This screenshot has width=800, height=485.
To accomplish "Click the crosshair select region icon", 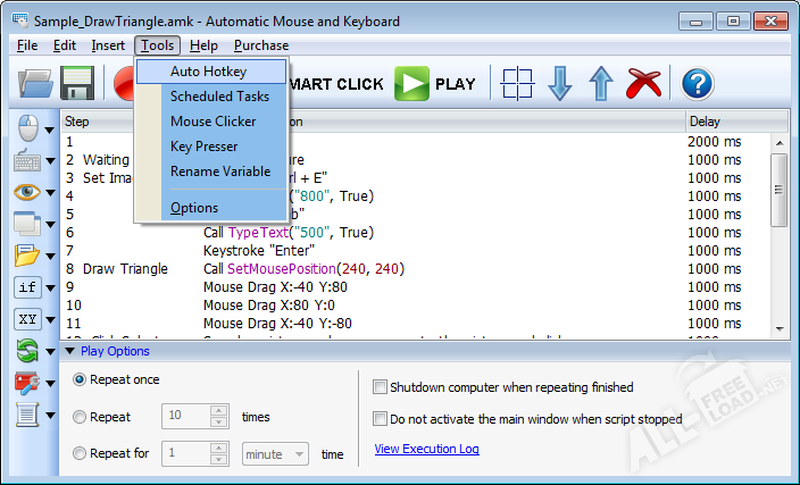I will [x=517, y=84].
